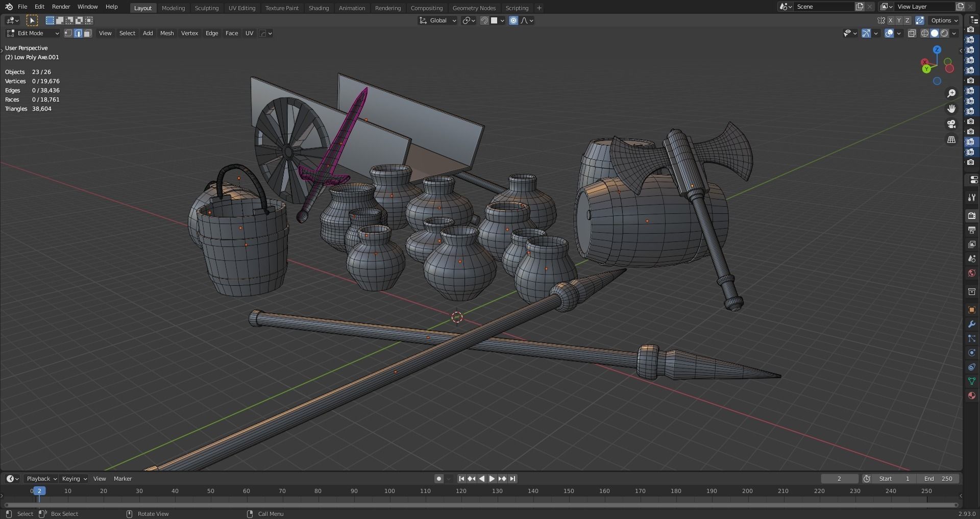This screenshot has width=980, height=519.
Task: Switch to Edge select mode
Action: (x=78, y=33)
